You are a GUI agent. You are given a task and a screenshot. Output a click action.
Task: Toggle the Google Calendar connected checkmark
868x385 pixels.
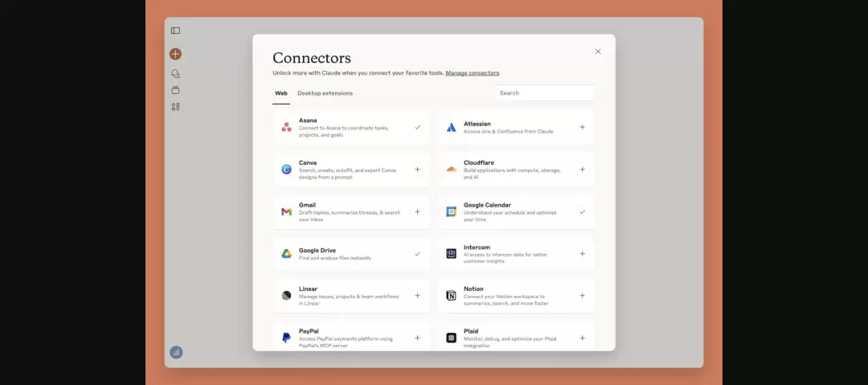(x=583, y=211)
